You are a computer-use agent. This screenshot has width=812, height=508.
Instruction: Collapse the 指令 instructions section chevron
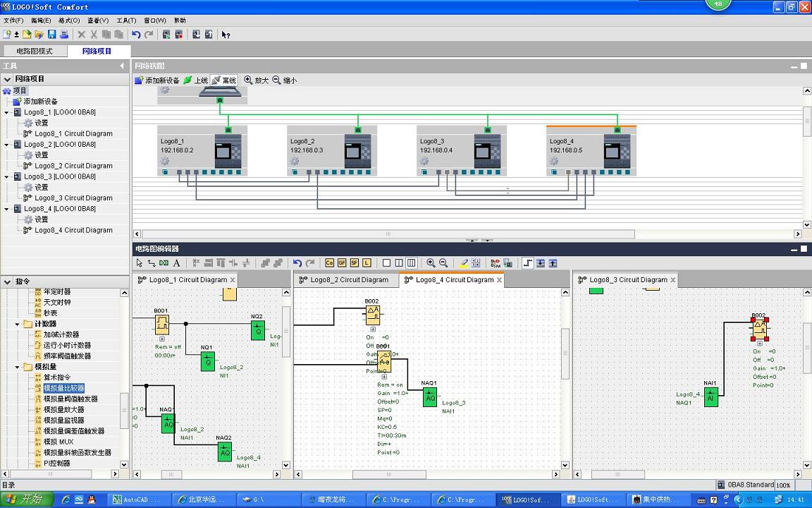point(7,282)
